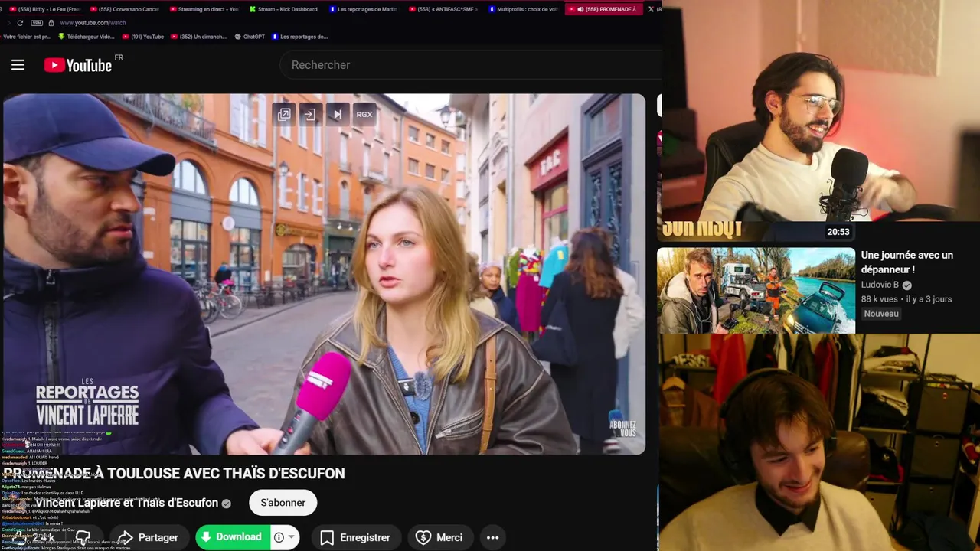
Task: Switch to the Stream - Kick Dashboard tab
Action: pos(284,9)
